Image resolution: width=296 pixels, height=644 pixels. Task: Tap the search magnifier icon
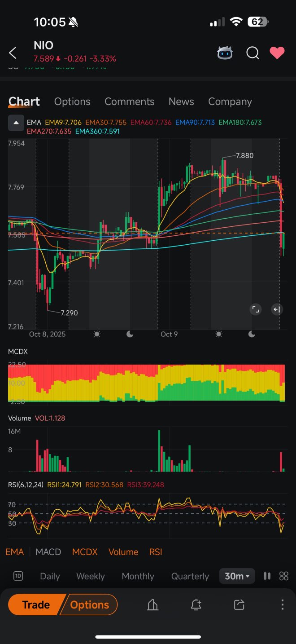(252, 53)
